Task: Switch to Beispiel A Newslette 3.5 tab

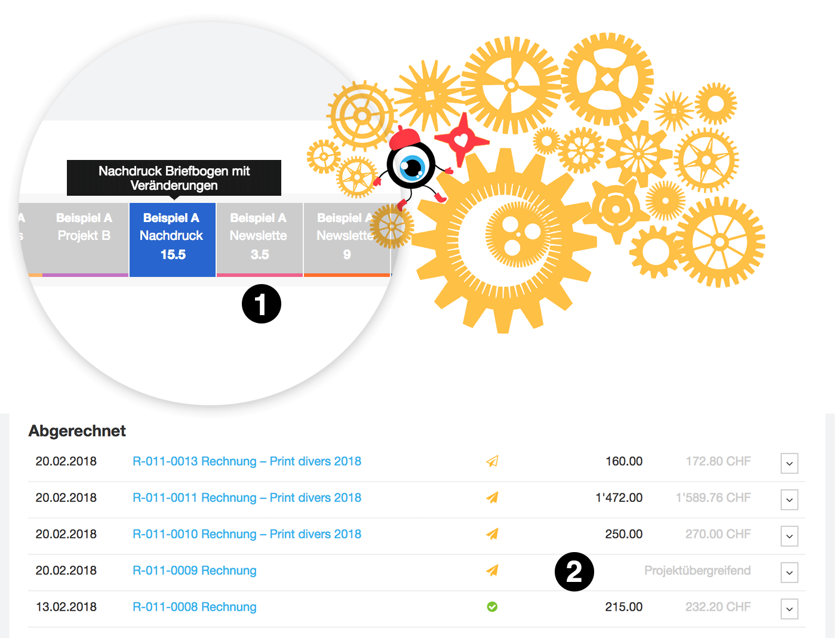Action: (x=260, y=239)
